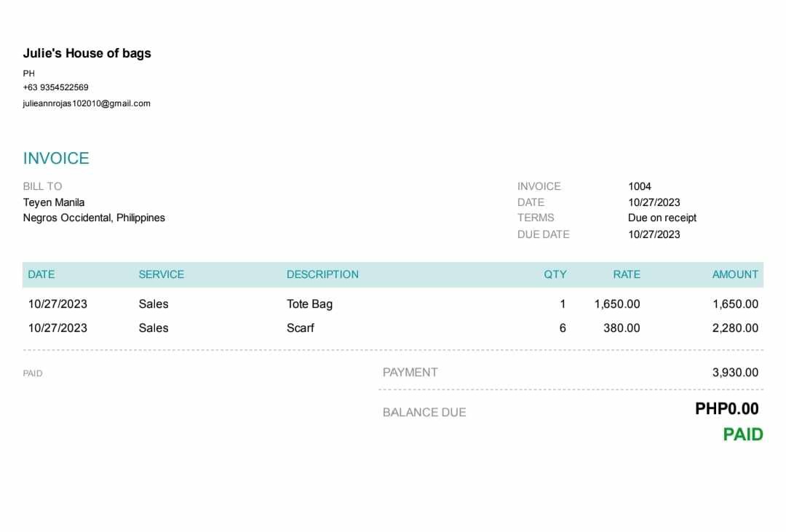Click the 3,930.00 payment total

coord(735,373)
